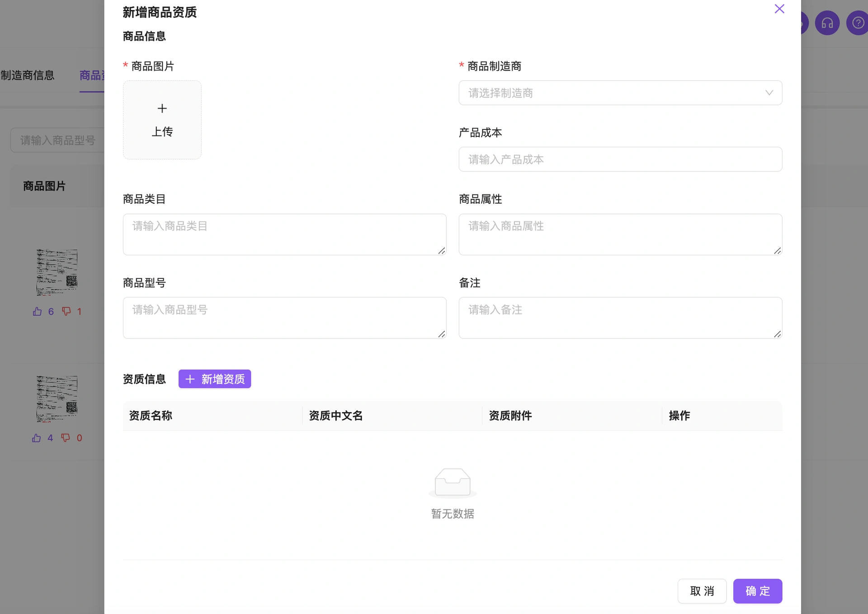This screenshot has width=868, height=614.
Task: Focus the 请输入备注 textarea
Action: [x=620, y=318]
